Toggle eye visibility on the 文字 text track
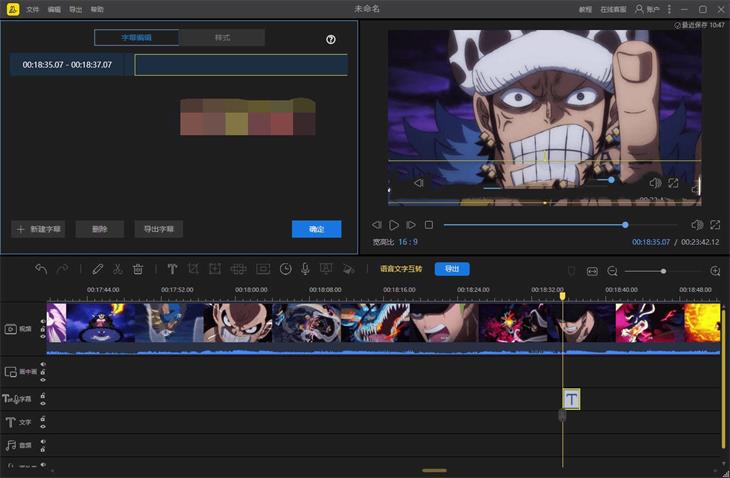Image resolution: width=730 pixels, height=478 pixels. [x=43, y=426]
